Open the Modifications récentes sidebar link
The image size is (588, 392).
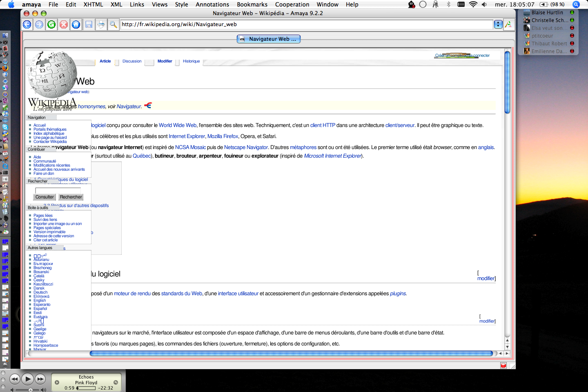pos(52,165)
